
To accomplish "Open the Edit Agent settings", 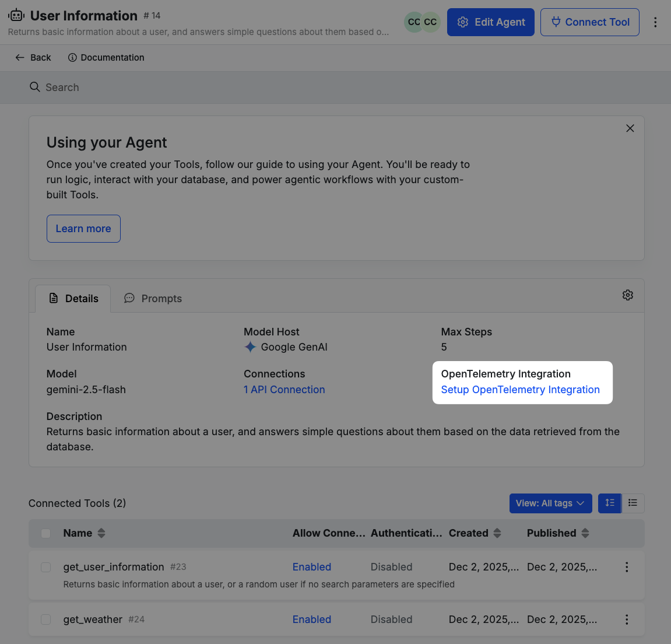I will pos(490,22).
